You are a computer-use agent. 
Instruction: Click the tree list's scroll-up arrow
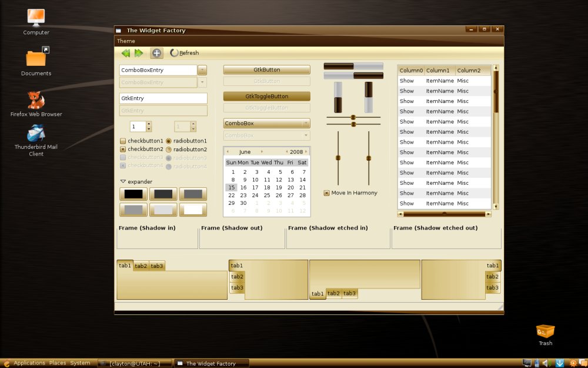coord(496,68)
